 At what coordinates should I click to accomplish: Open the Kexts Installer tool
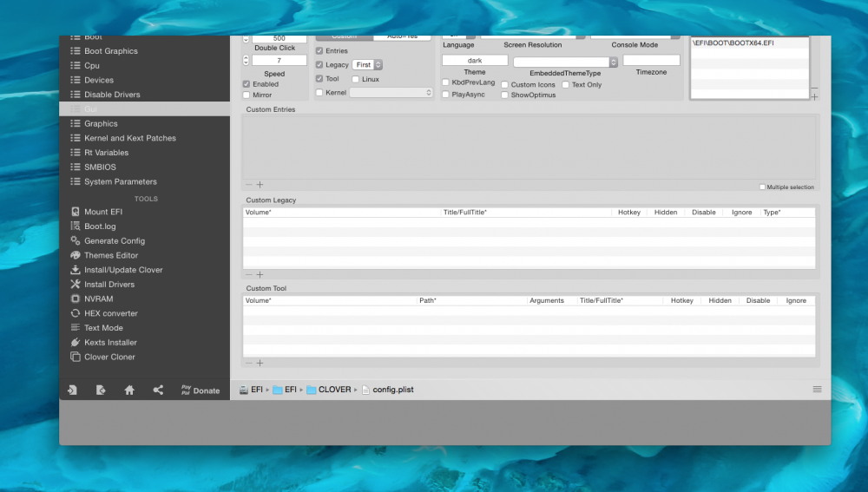[103, 342]
